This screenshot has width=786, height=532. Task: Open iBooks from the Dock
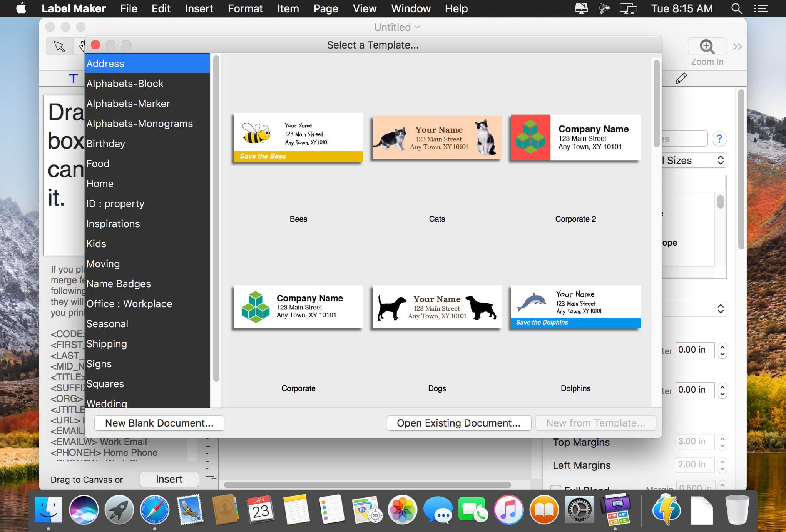tap(544, 510)
